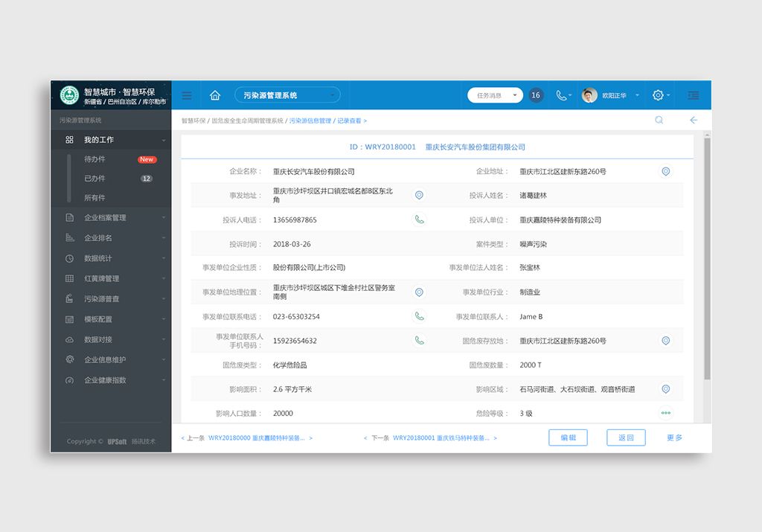Click the New badge beside 待办件

click(147, 159)
